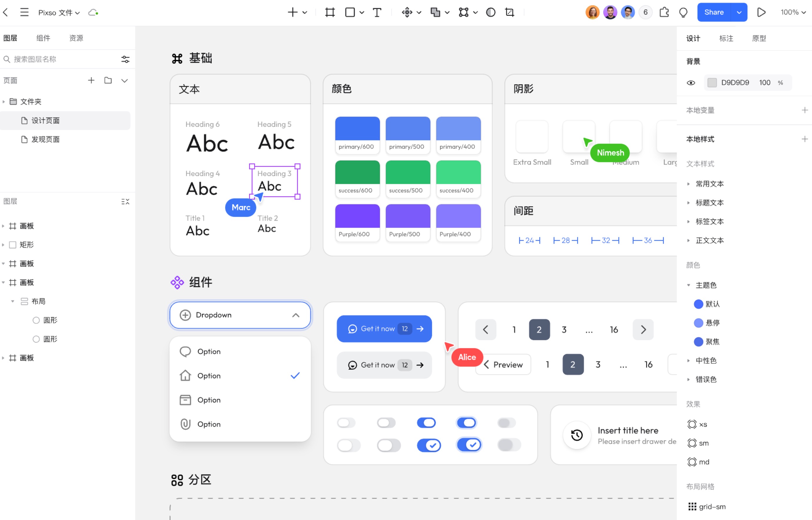
Task: Click pagination page 16 in top row
Action: coord(614,329)
